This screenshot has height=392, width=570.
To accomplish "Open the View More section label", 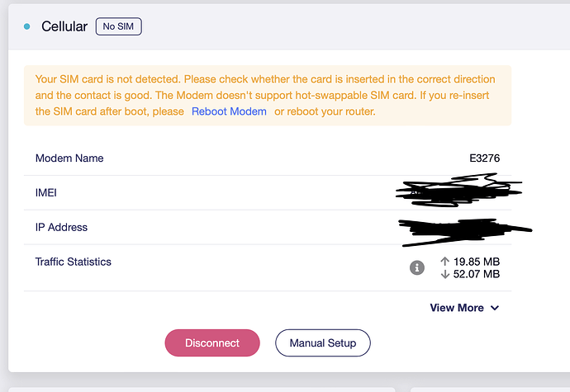I will (457, 308).
